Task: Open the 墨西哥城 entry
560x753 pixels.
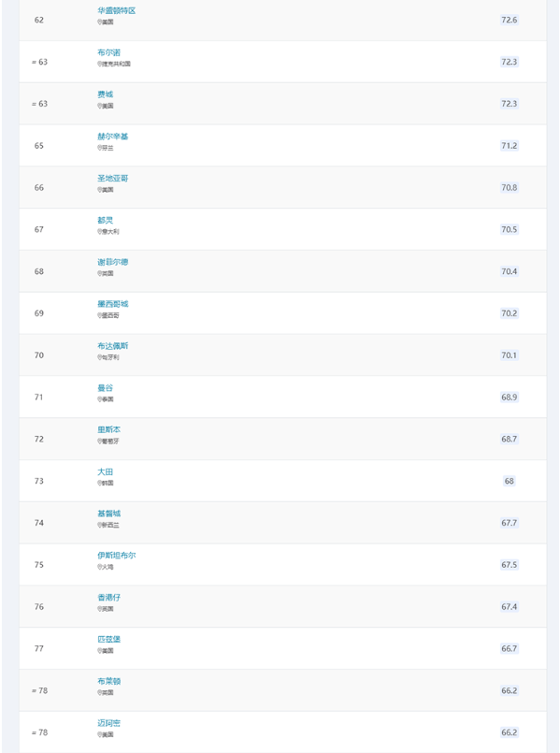Action: coord(113,304)
